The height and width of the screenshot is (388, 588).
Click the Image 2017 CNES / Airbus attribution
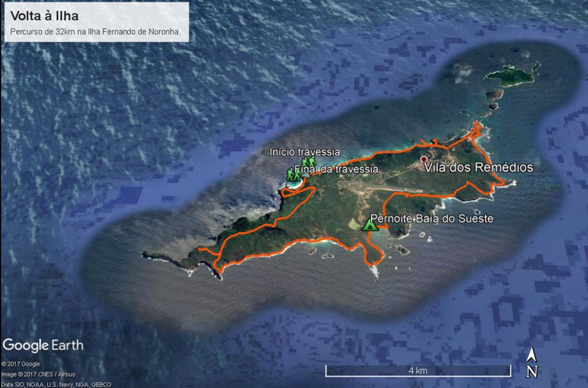click(x=38, y=374)
